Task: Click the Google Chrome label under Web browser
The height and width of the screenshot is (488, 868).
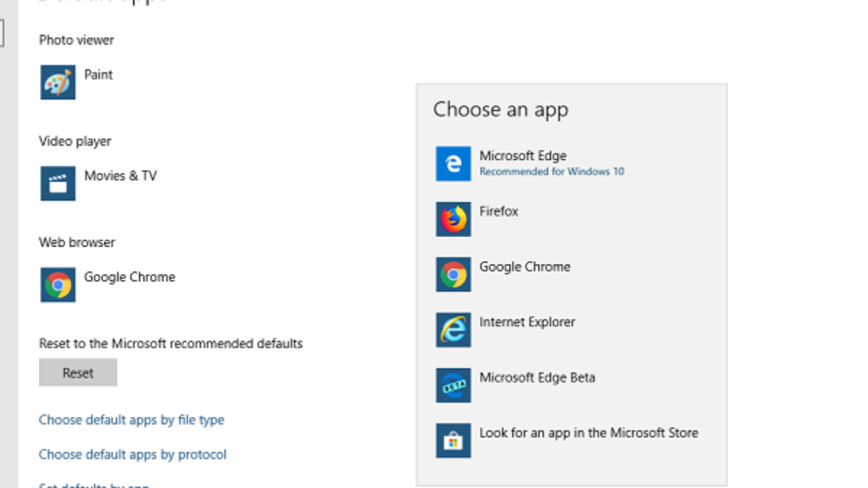Action: 129,277
